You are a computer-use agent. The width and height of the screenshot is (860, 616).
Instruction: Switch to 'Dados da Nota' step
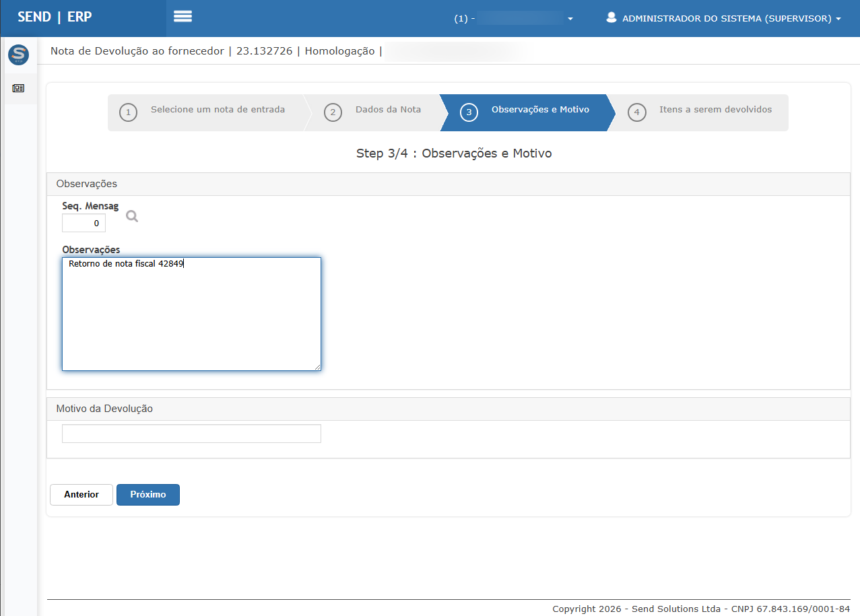tap(388, 110)
